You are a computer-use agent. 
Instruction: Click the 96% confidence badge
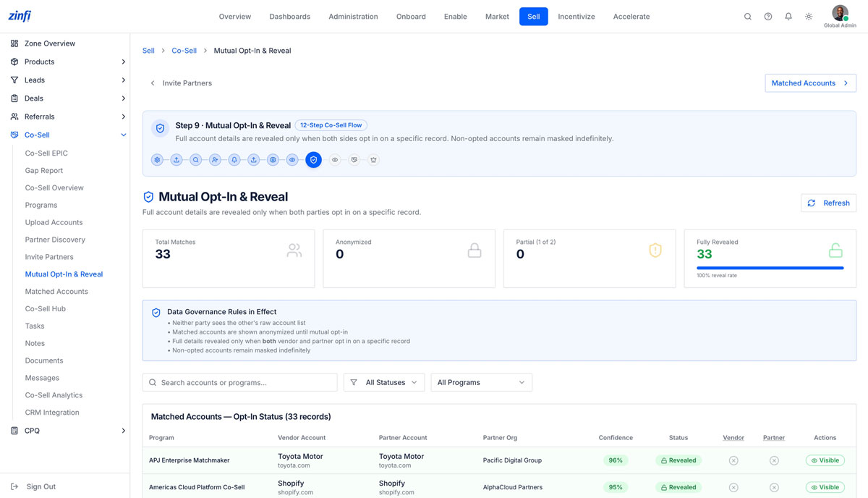[x=616, y=460]
